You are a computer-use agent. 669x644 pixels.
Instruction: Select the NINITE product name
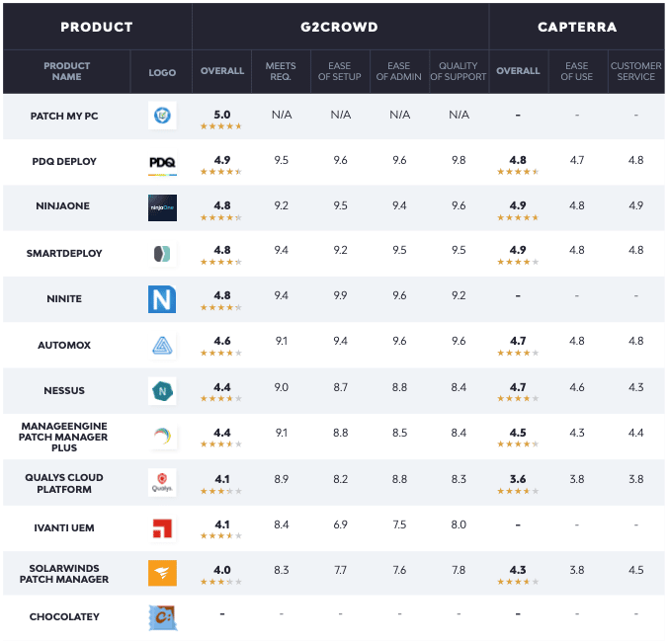[x=64, y=299]
